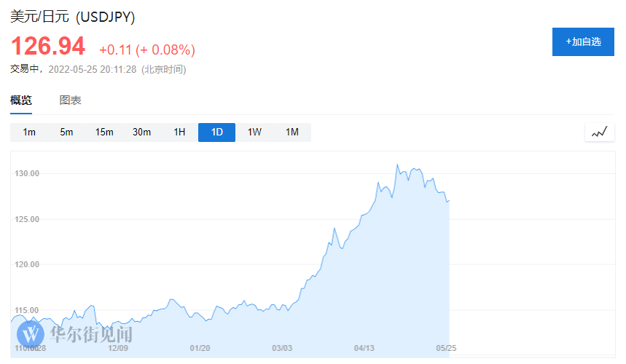Click the line chart type icon
The height and width of the screenshot is (364, 626).
[x=599, y=132]
